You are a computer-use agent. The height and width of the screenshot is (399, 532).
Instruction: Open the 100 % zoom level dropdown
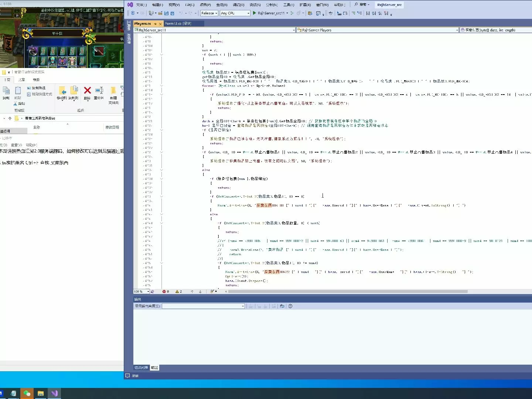[148, 291]
